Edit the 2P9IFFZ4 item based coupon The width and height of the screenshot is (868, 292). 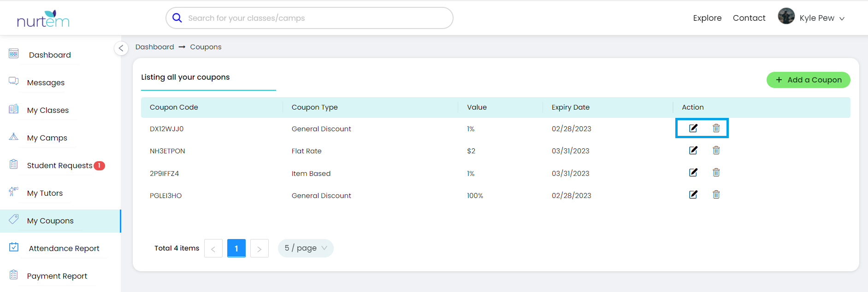pos(693,172)
